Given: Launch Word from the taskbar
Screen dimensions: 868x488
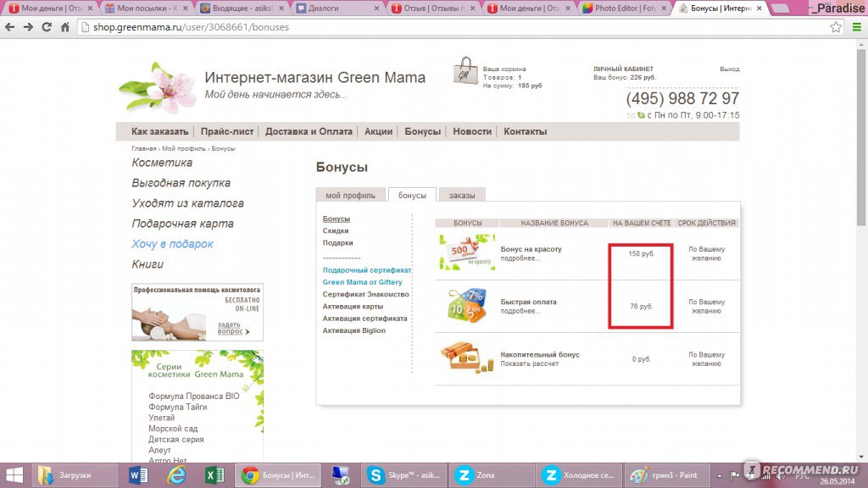Looking at the screenshot, I should (138, 475).
